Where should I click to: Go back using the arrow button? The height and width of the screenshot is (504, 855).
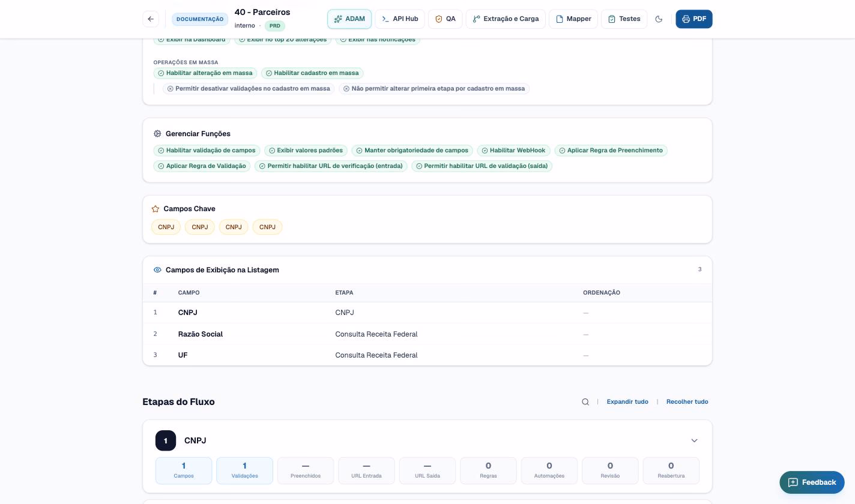pyautogui.click(x=151, y=19)
